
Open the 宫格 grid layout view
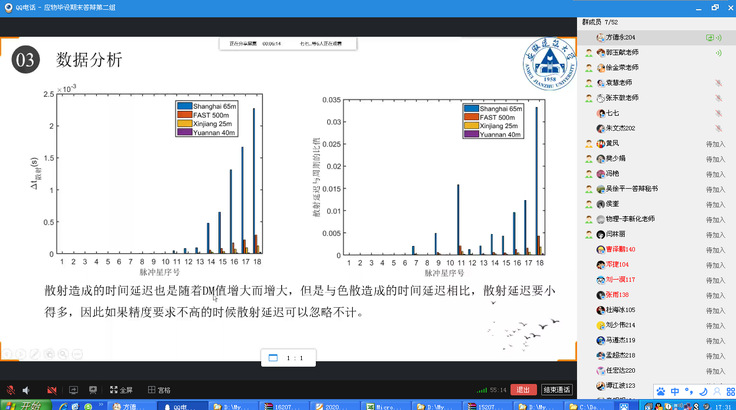click(x=159, y=389)
